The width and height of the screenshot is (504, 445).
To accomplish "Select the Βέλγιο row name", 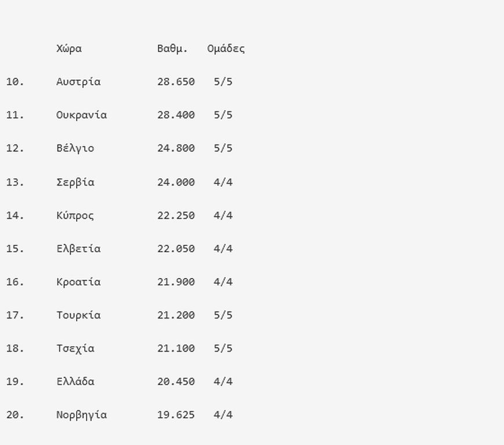I will coord(75,149).
